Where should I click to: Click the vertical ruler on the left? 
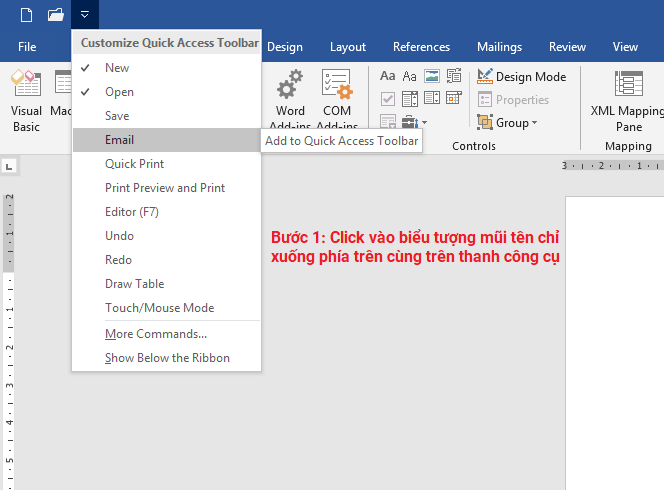click(x=9, y=341)
